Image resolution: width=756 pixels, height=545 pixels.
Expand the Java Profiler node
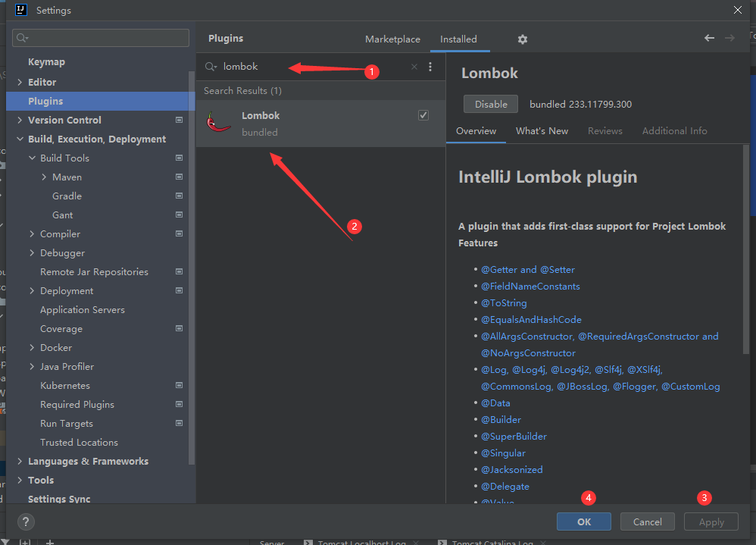(x=32, y=367)
